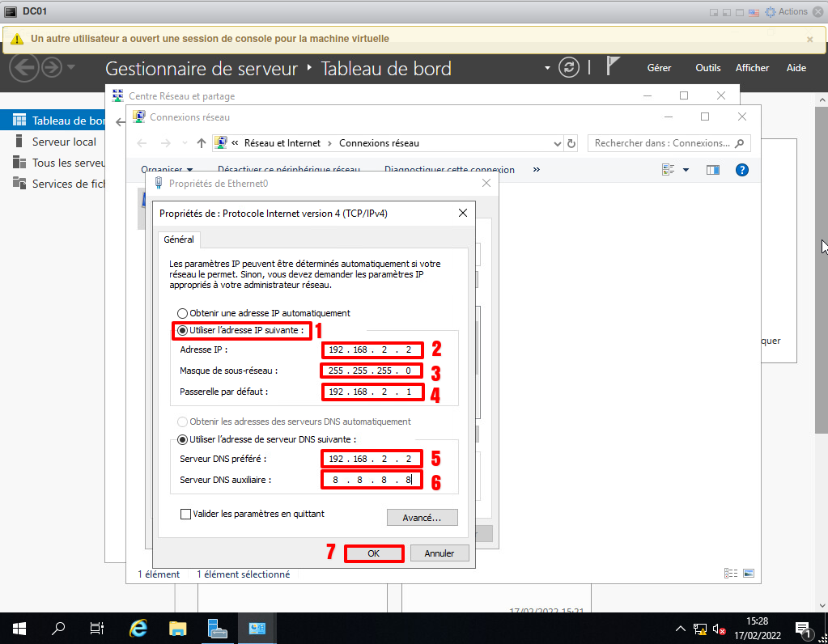Select 'Utiliser l'adresse IP suivante' option
This screenshot has width=828, height=644.
pos(183,330)
